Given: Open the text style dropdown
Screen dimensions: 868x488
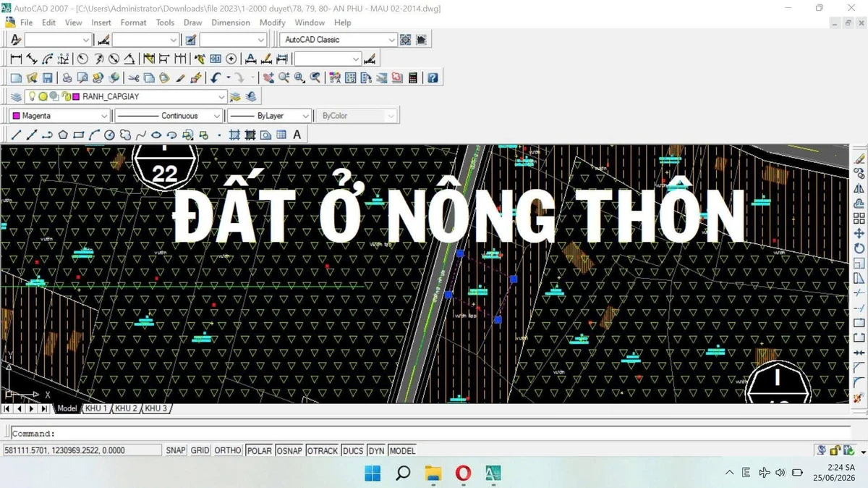Looking at the screenshot, I should click(58, 40).
